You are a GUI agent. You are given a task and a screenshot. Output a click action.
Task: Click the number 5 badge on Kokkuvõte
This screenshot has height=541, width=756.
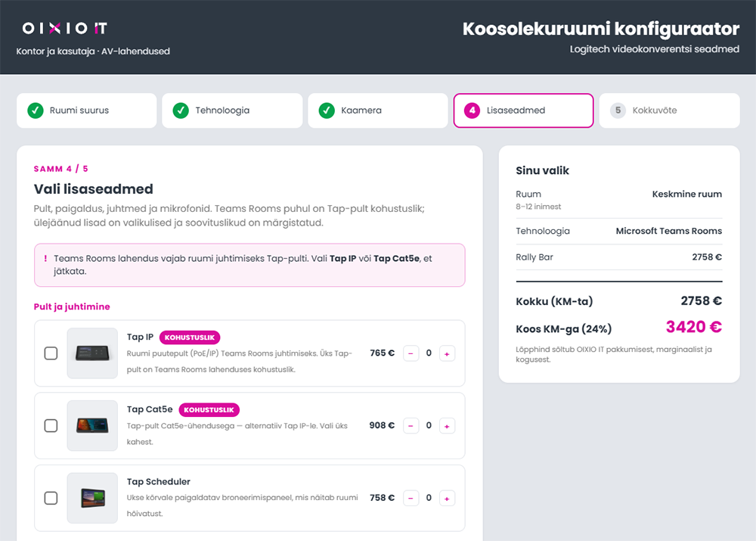(618, 110)
